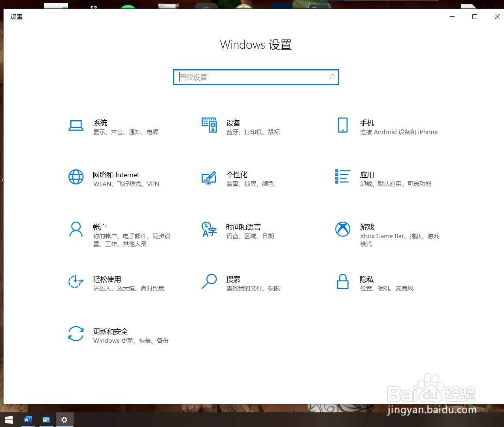Minimize the 设置 window

click(452, 17)
